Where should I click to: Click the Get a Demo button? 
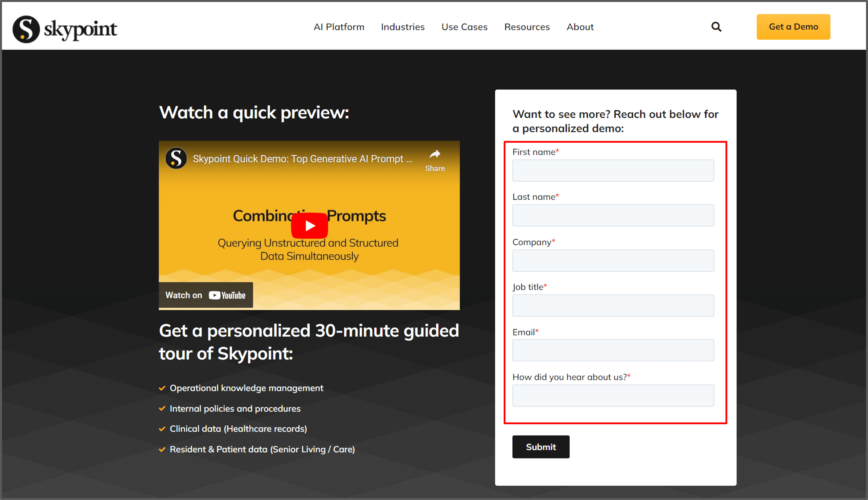[793, 27]
